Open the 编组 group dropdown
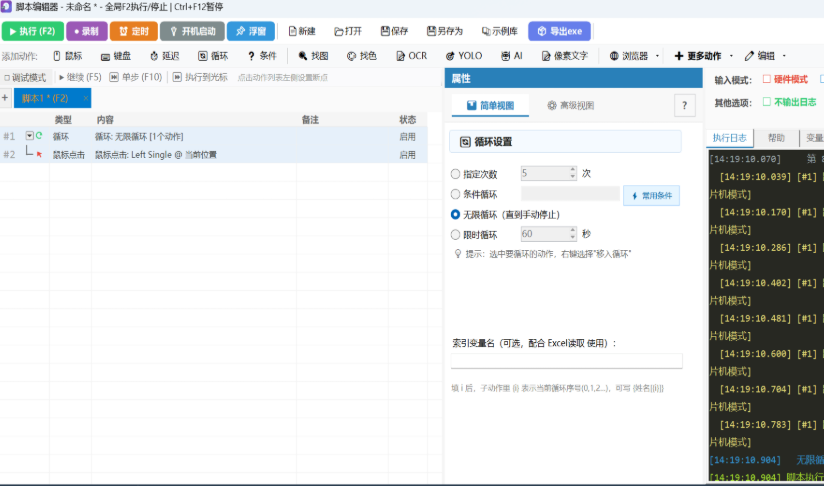 tap(765, 56)
